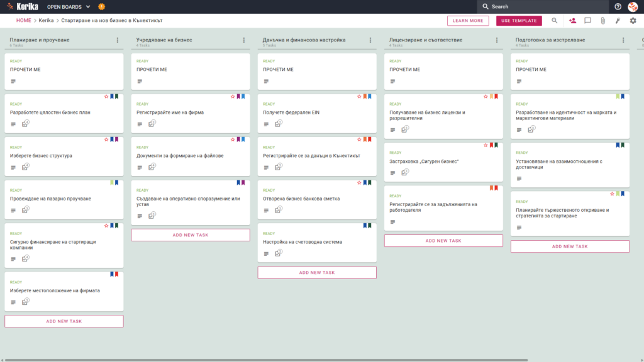Add new task in Планиране и проучване column

[64, 321]
